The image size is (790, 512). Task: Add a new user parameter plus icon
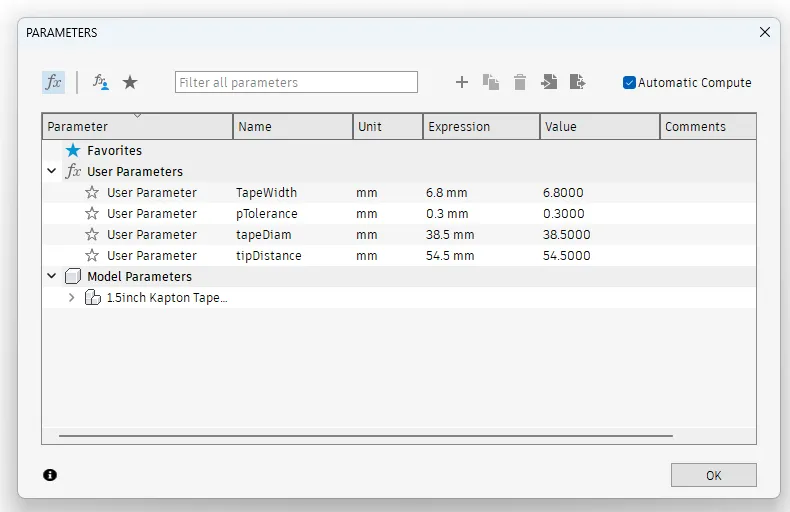tap(462, 82)
